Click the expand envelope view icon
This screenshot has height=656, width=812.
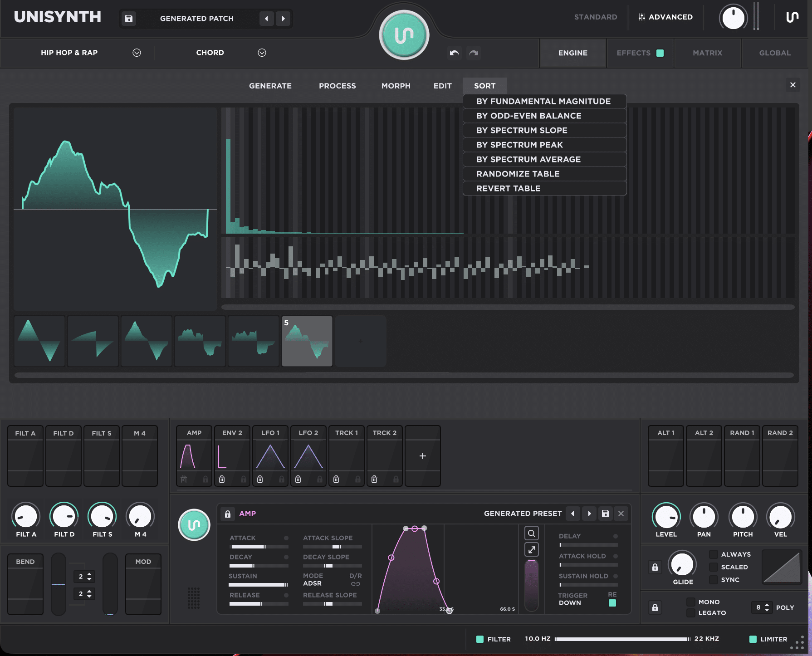532,550
